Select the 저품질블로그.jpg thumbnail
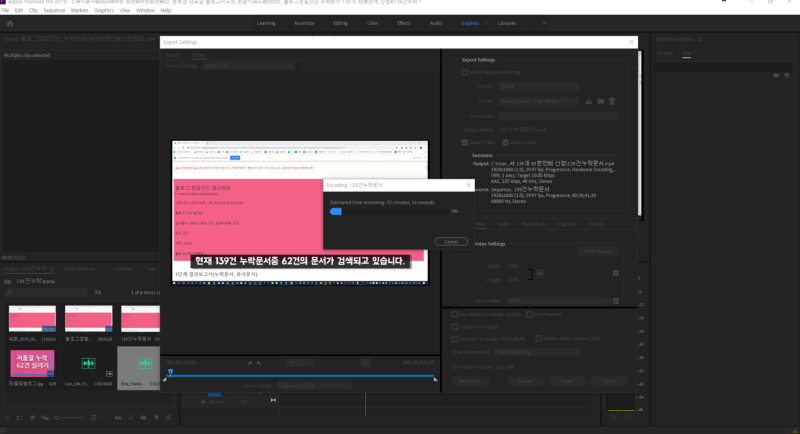800x434 pixels. (x=32, y=363)
